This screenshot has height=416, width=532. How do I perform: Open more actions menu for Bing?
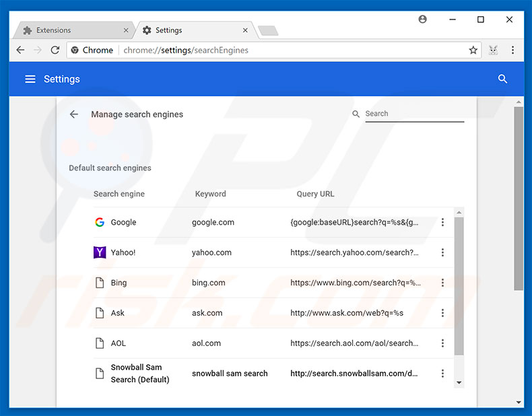point(442,283)
